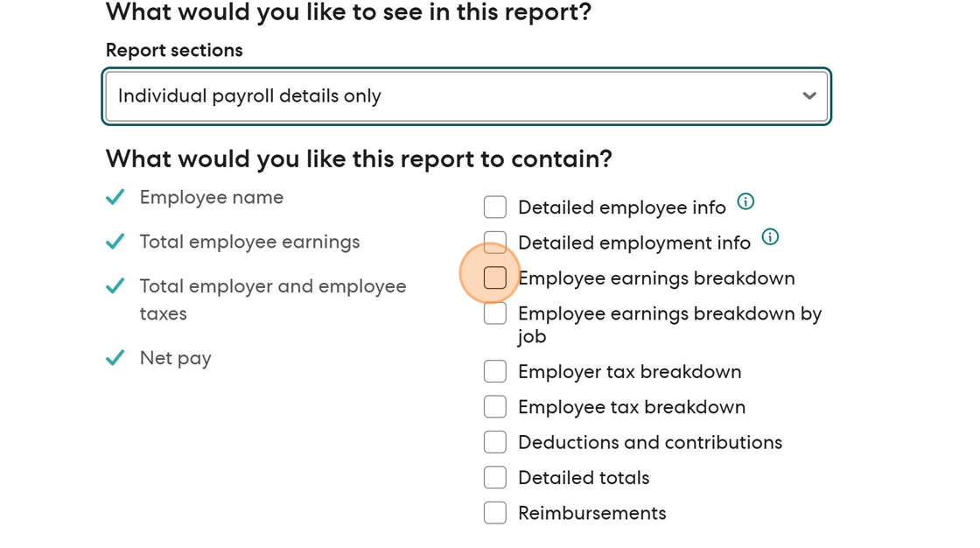Open info icon beside Detailed employee info

[745, 201]
